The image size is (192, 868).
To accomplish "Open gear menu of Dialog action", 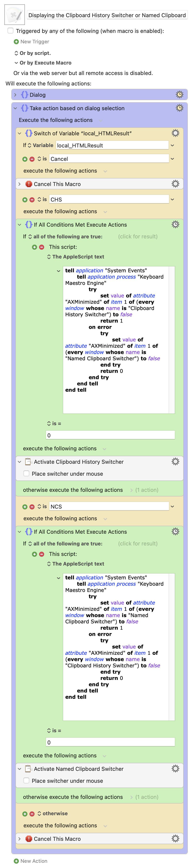I will (180, 95).
